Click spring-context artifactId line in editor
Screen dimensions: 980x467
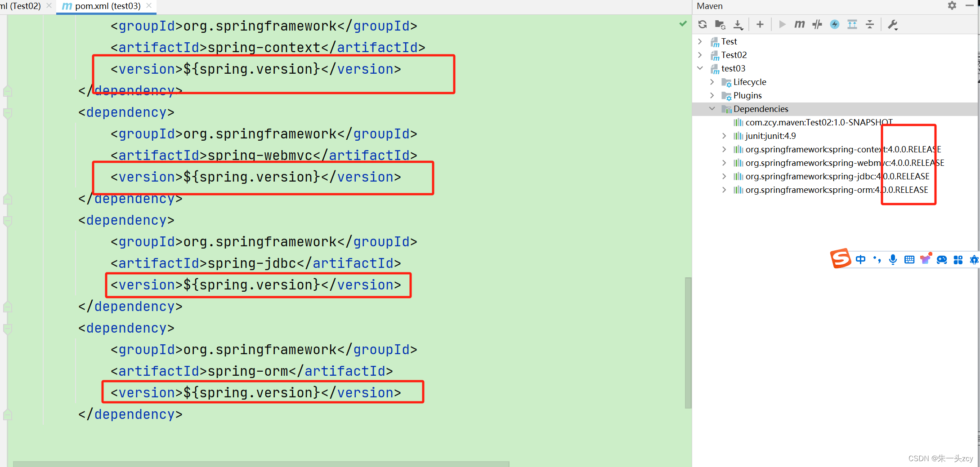[268, 47]
